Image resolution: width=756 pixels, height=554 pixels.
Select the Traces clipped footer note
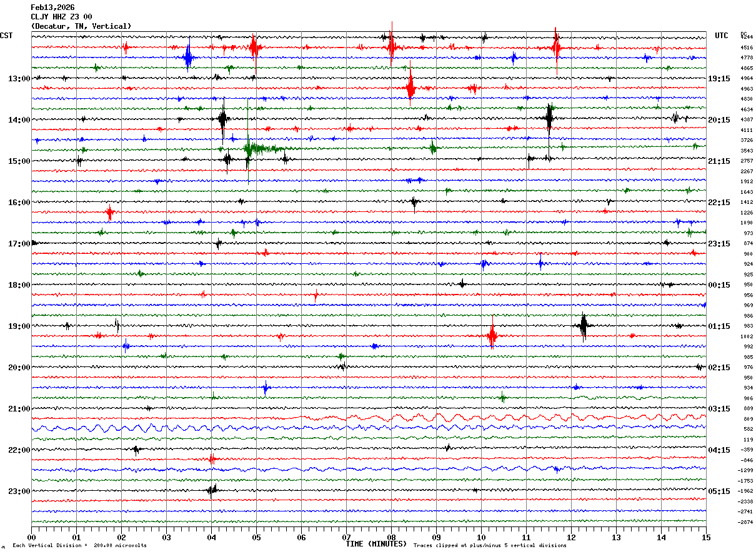[490, 546]
